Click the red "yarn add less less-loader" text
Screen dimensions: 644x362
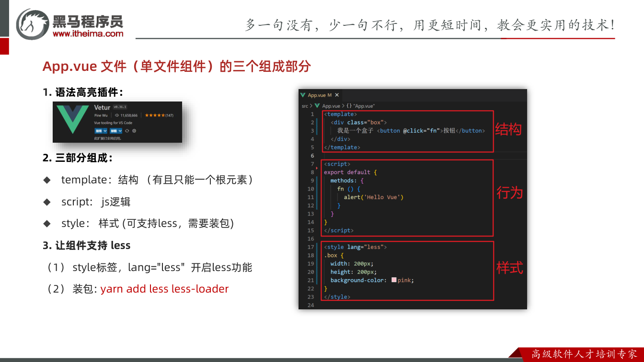pos(164,289)
